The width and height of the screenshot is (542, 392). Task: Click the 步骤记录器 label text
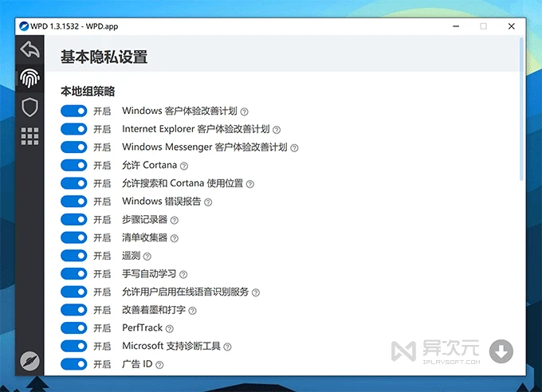144,220
